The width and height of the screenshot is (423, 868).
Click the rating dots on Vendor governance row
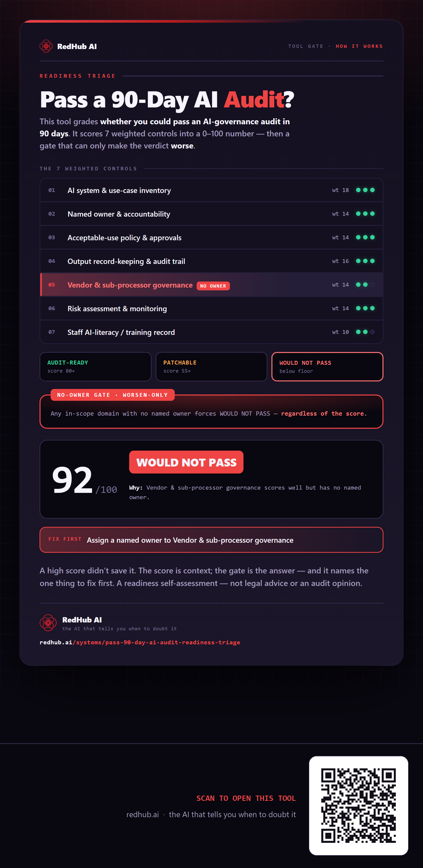365,285
